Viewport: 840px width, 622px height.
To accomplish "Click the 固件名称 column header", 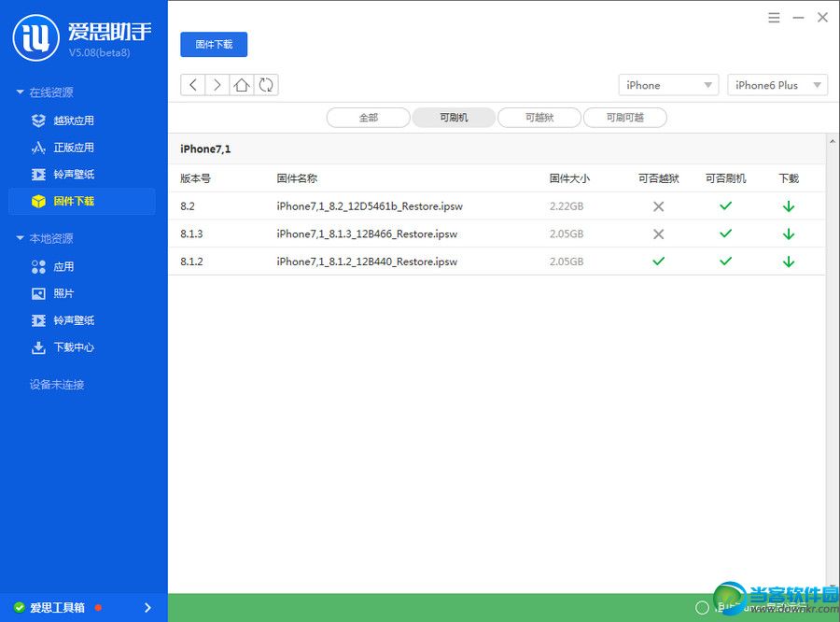I will pos(298,178).
